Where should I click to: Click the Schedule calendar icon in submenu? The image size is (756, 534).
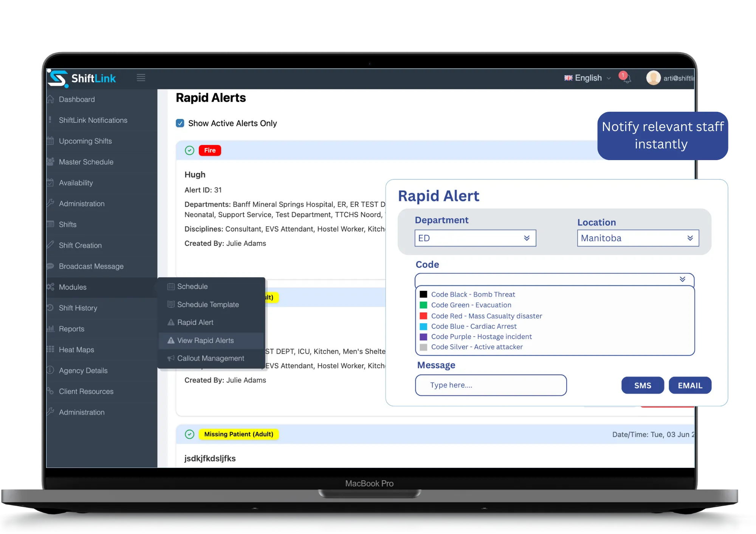coord(171,286)
